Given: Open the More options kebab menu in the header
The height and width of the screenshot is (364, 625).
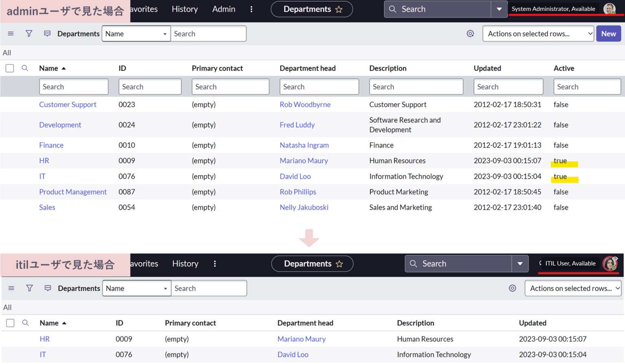Looking at the screenshot, I should (x=251, y=9).
